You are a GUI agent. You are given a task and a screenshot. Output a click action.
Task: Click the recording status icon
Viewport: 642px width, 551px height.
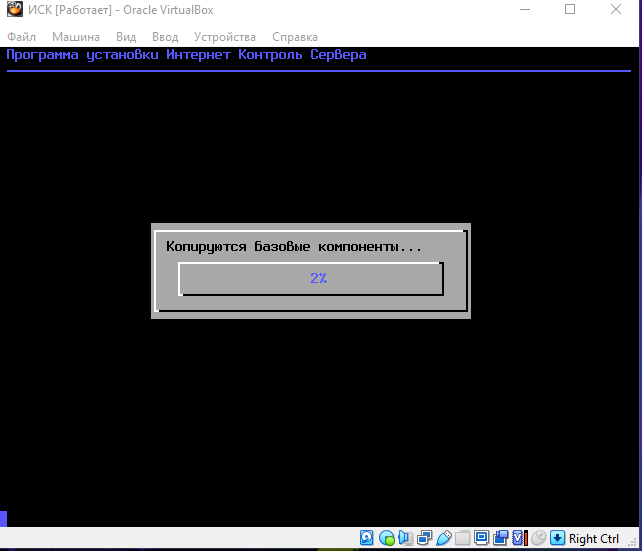(x=500, y=538)
